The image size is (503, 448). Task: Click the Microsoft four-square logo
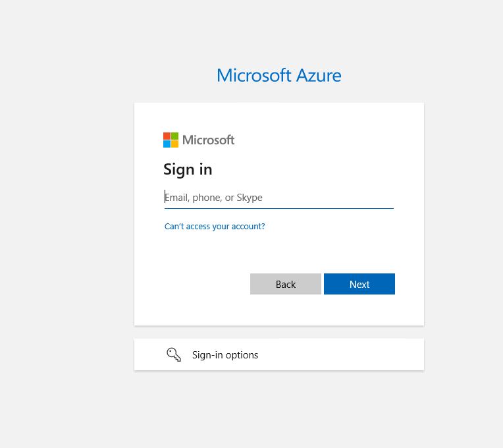coord(171,140)
